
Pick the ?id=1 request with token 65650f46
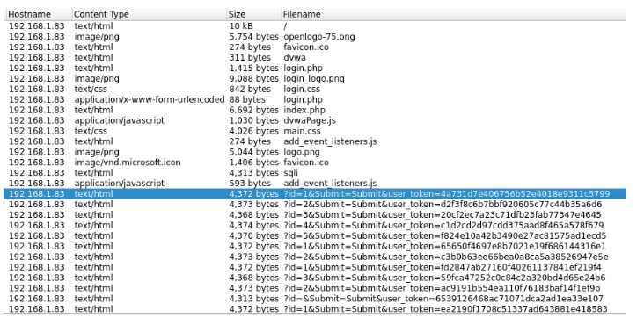point(315,246)
